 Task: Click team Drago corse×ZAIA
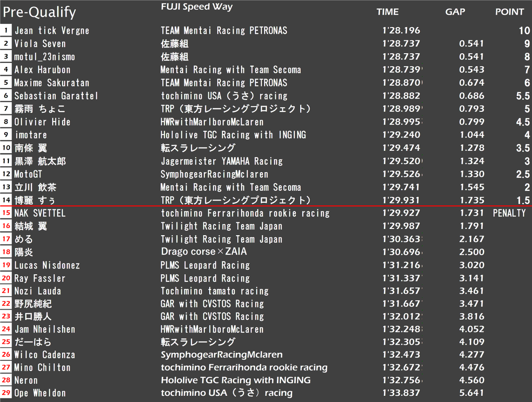pyautogui.click(x=204, y=252)
